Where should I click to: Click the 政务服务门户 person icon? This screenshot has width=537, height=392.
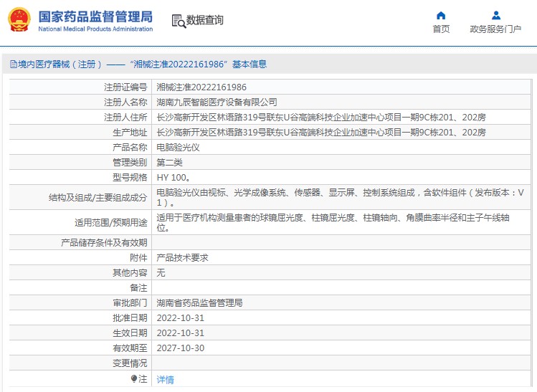click(x=495, y=15)
